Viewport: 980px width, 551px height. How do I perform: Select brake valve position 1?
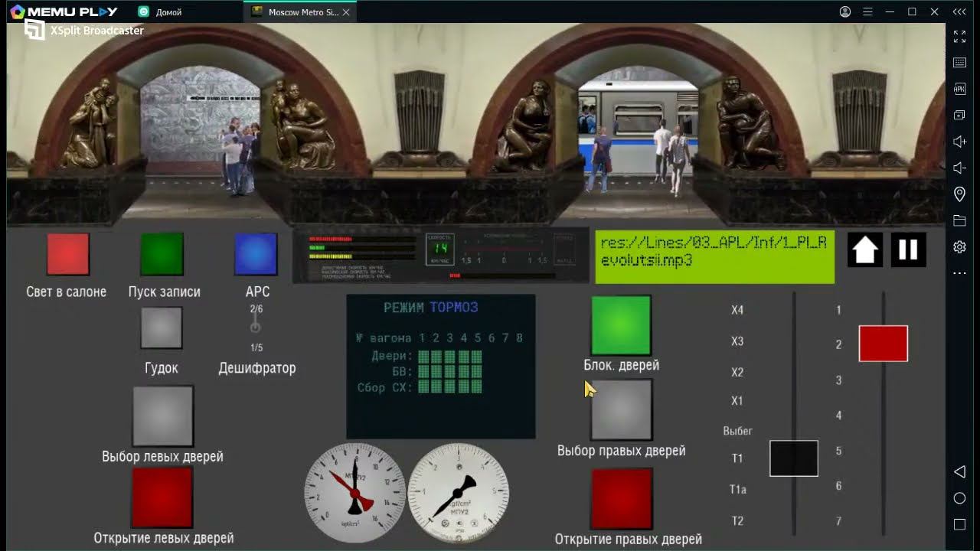(x=838, y=310)
